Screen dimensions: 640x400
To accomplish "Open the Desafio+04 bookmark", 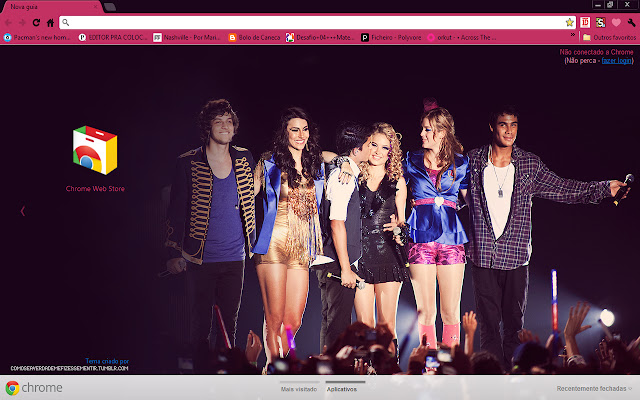I will (320, 38).
